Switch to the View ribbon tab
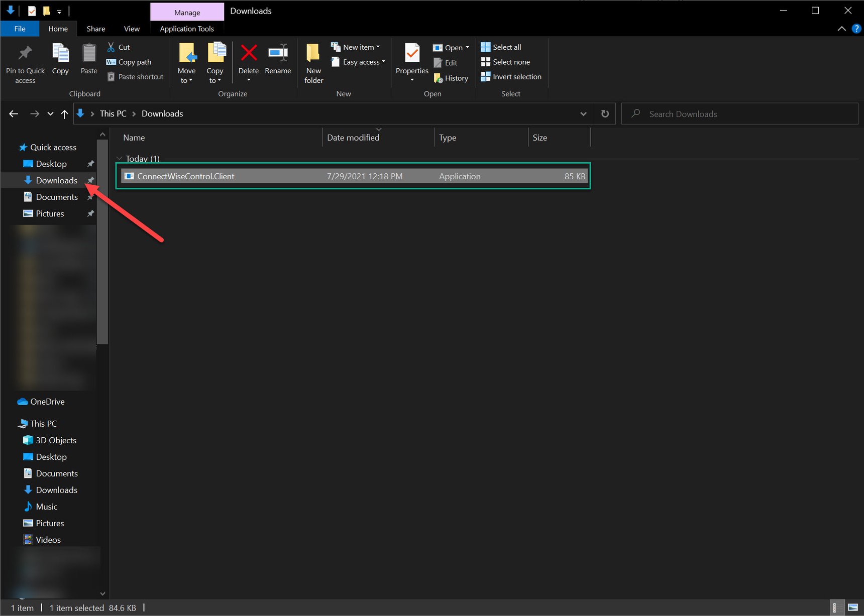864x616 pixels. pyautogui.click(x=131, y=29)
